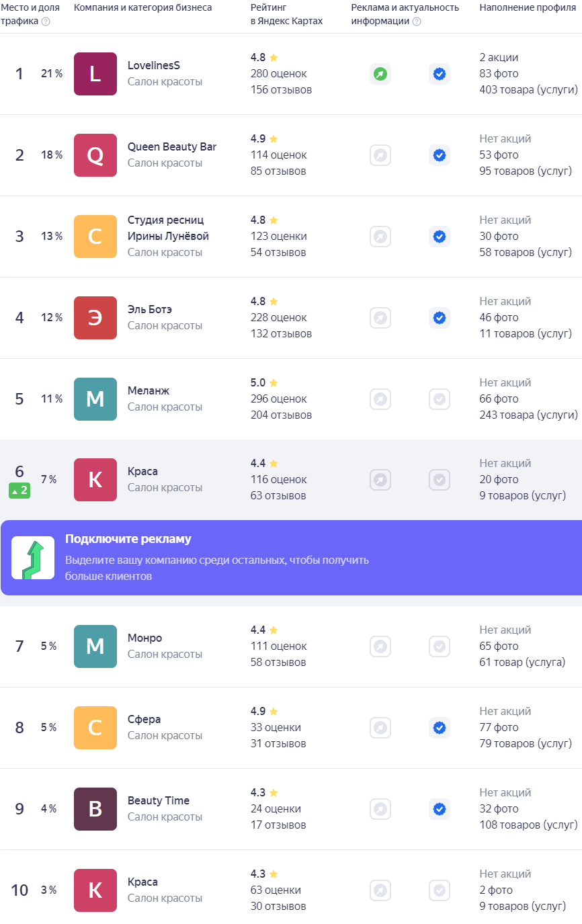Screen dimensions: 582x924
Task: Open Студия ресниц Ирины Лунёвой company link
Action: (168, 228)
